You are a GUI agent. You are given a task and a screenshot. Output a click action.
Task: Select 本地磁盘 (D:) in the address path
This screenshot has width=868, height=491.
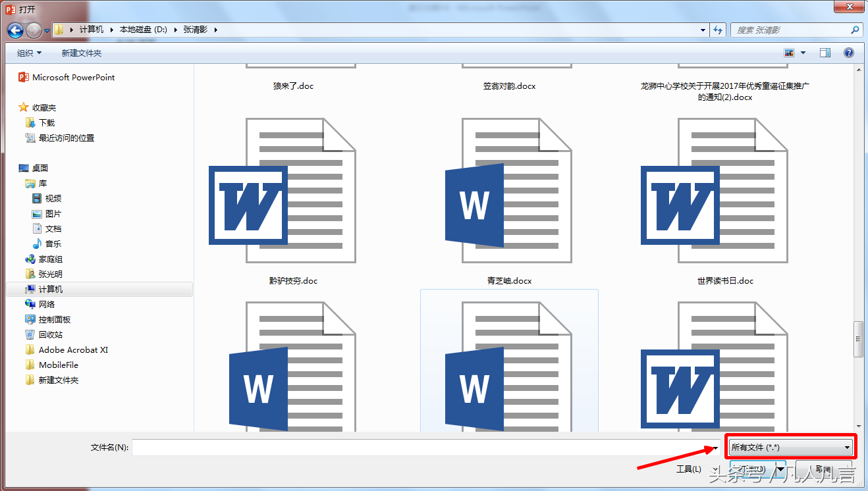[143, 30]
